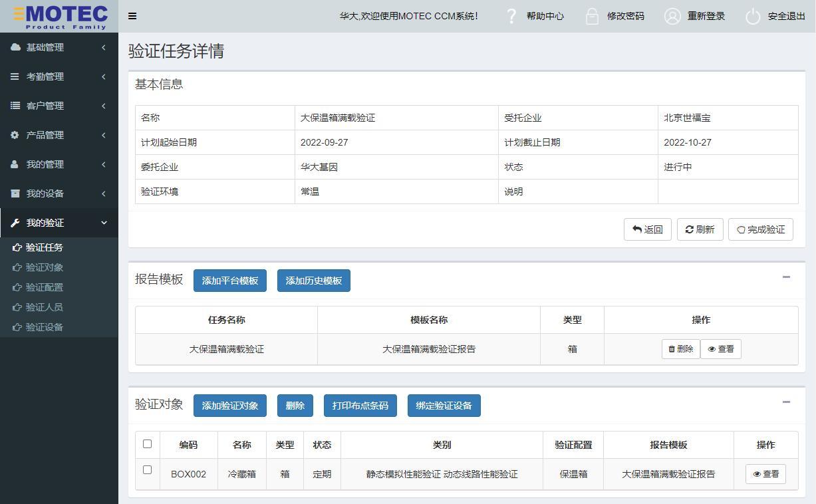The height and width of the screenshot is (504, 816).
Task: Click the 完成验证 button
Action: (x=760, y=229)
